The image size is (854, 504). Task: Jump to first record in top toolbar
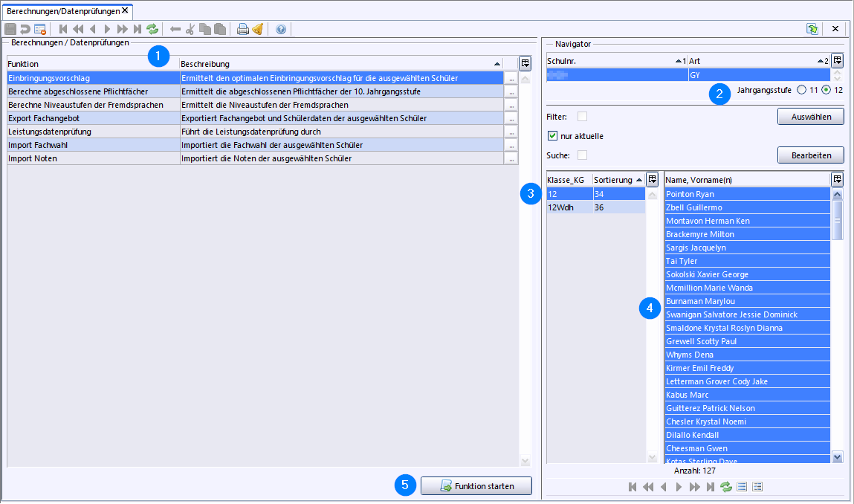coord(63,29)
